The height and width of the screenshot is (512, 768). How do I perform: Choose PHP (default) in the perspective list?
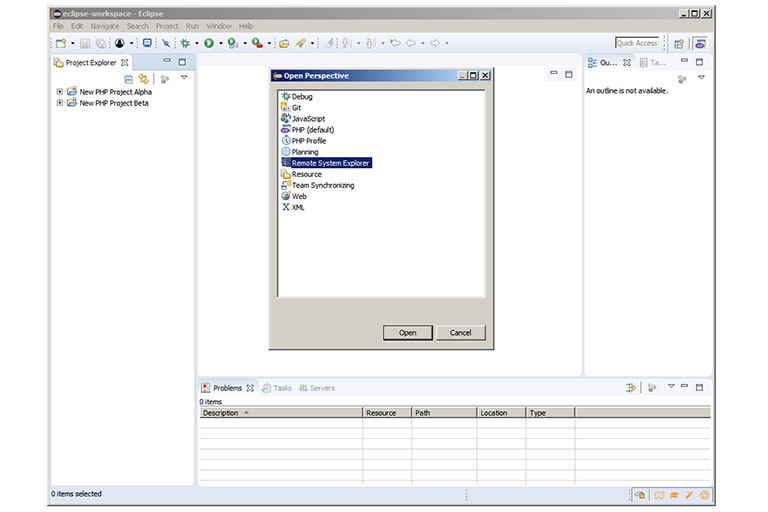coord(312,130)
